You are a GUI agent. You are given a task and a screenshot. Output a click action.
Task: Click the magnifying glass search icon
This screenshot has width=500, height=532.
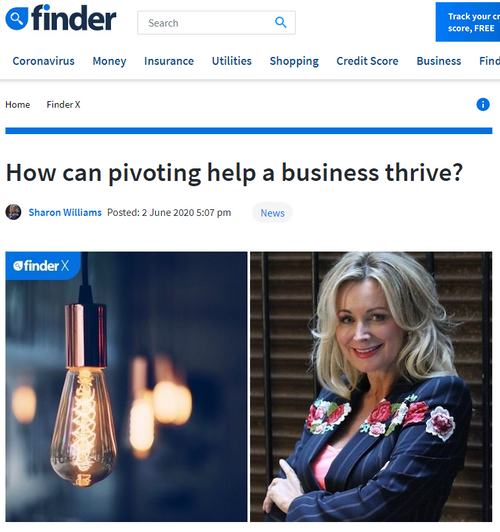click(x=281, y=22)
